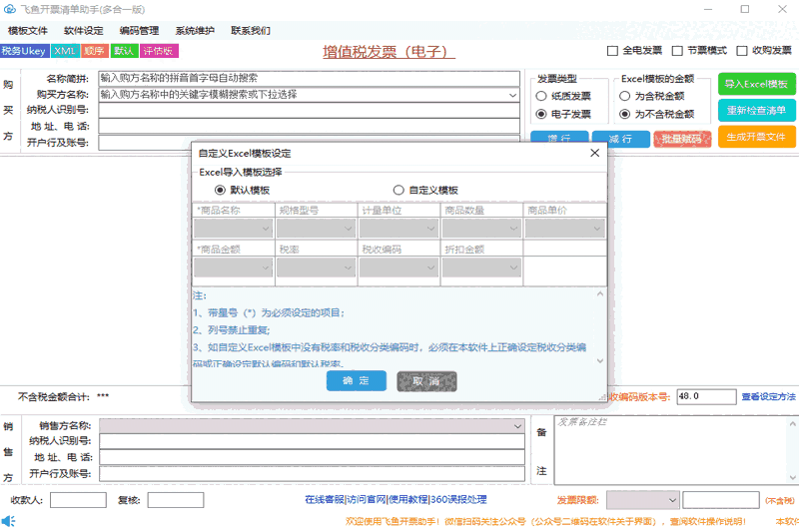Open the 商品单价 column dropdown
This screenshot has height=532, width=799.
point(565,229)
